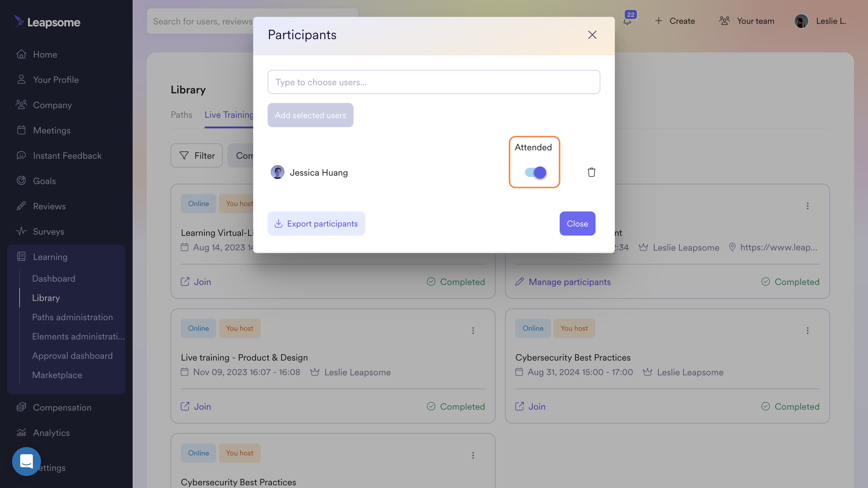868x488 pixels.
Task: Open Jessica Huang's avatar
Action: (277, 172)
